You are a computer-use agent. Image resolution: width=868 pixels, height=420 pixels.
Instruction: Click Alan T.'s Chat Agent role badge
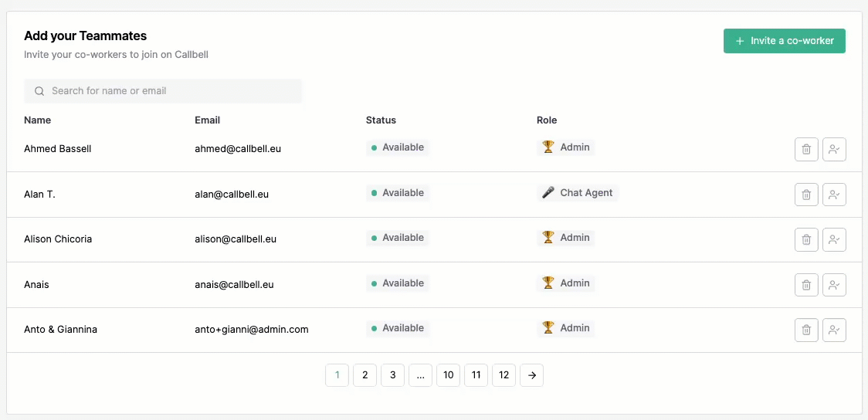click(x=578, y=192)
